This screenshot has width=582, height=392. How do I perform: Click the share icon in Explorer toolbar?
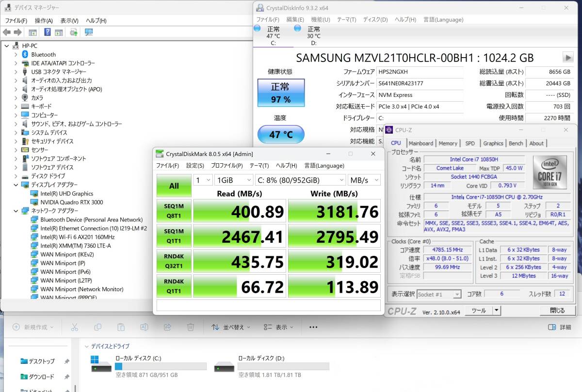point(167,327)
